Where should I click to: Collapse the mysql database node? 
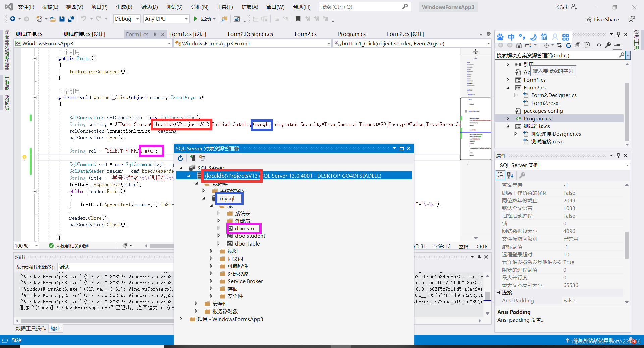pos(204,198)
